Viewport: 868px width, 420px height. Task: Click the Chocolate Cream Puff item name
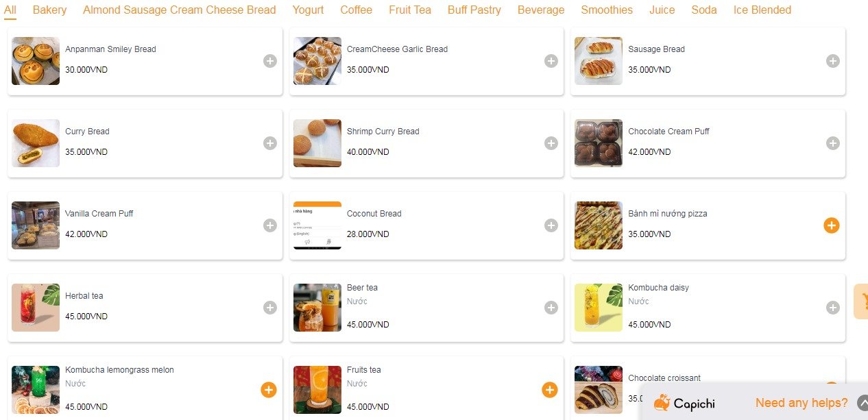point(668,132)
